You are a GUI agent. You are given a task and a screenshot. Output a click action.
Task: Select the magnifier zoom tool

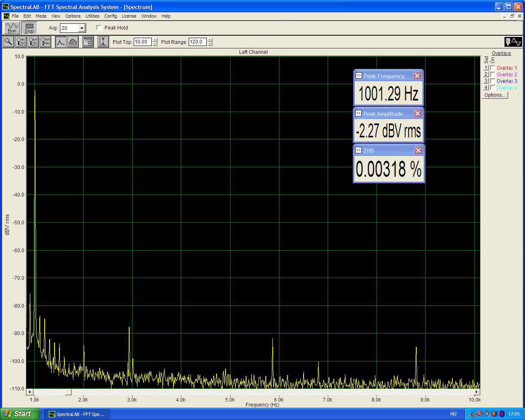[8, 42]
